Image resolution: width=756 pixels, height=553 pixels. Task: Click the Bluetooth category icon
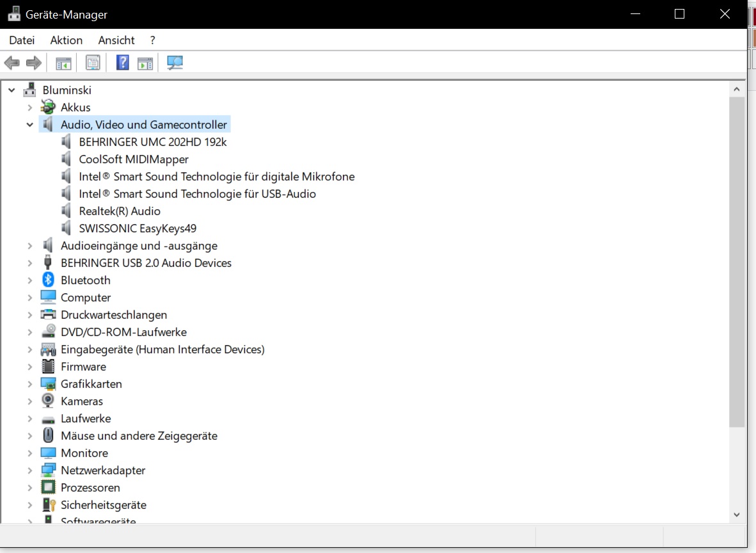pyautogui.click(x=48, y=280)
